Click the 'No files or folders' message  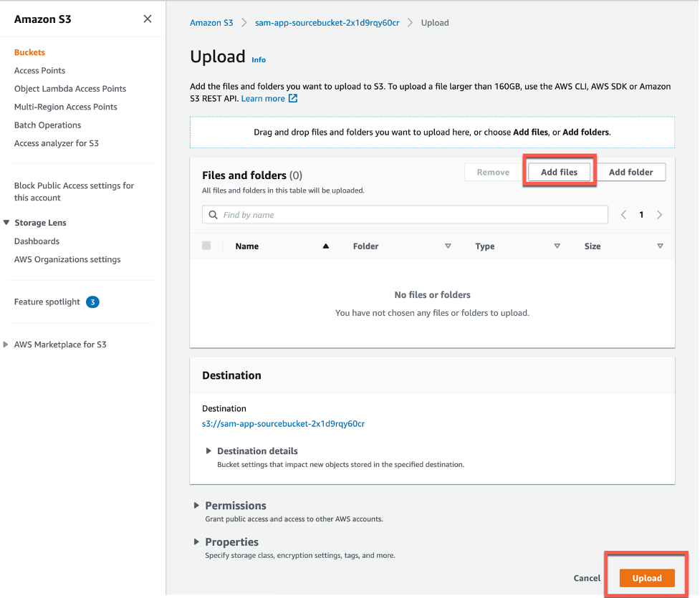tap(432, 294)
